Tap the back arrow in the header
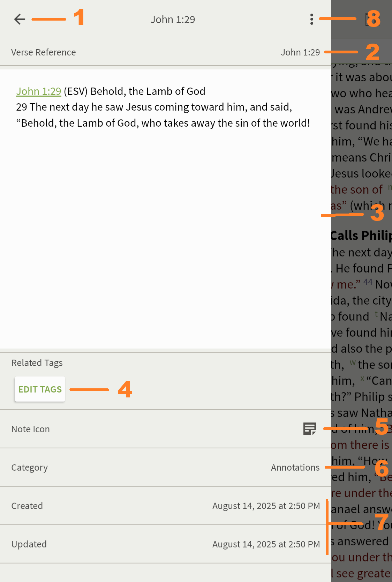This screenshot has height=582, width=392. tap(20, 19)
